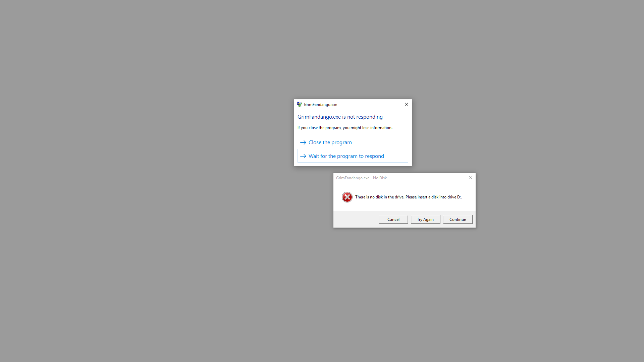Close the No Disk error dialog
Viewport: 644px width, 362px height.
pos(470,178)
